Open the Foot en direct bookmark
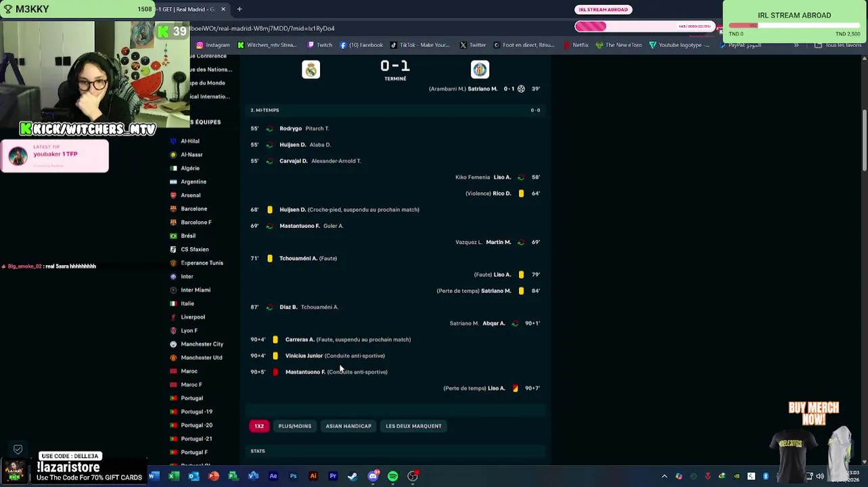The width and height of the screenshot is (868, 487). tap(524, 45)
